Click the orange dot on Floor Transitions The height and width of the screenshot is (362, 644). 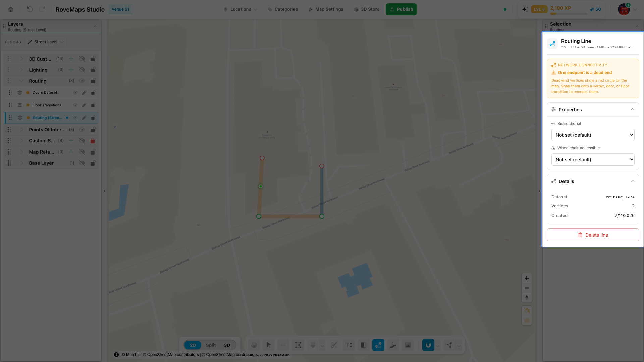(x=28, y=105)
